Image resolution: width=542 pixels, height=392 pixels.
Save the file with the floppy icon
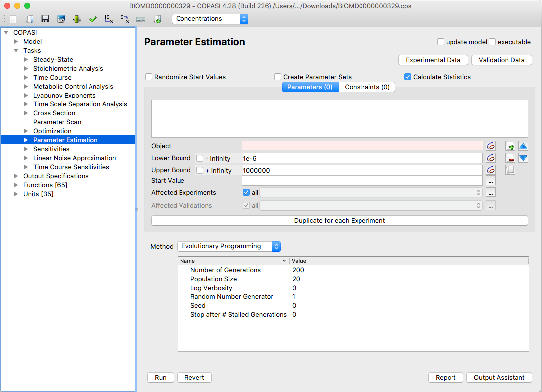click(x=45, y=19)
